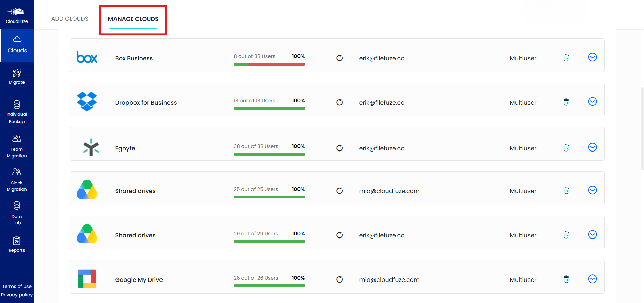Refresh the Google My Drive cloud
Image resolution: width=644 pixels, height=303 pixels.
(x=339, y=279)
